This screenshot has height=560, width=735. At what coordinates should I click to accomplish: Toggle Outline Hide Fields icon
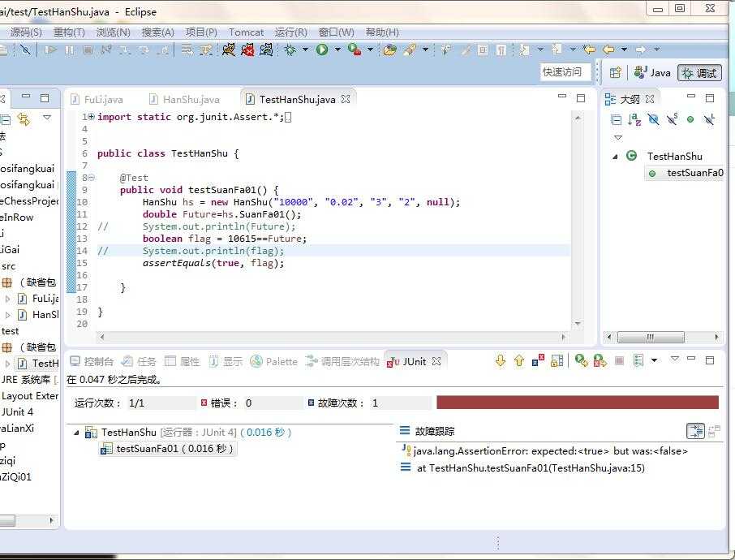point(653,119)
